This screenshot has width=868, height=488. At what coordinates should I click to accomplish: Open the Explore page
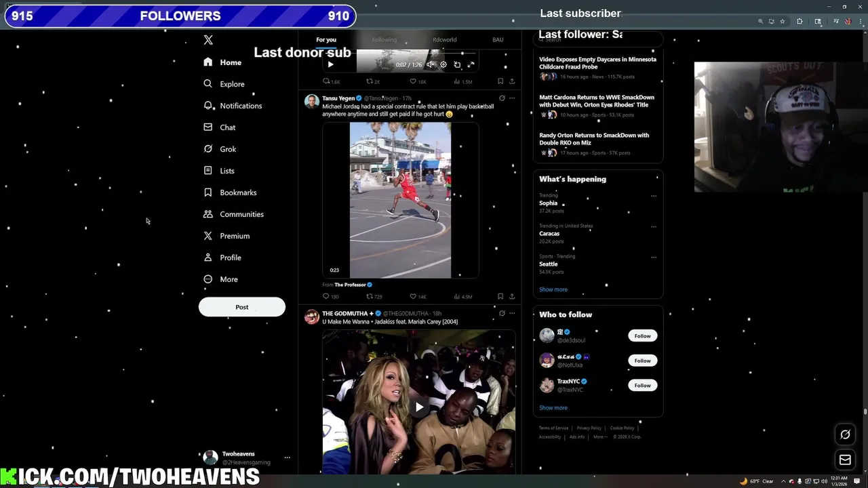point(224,84)
